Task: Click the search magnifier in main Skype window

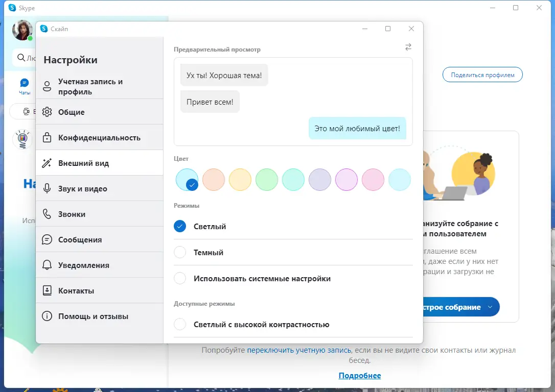Action: coord(21,58)
